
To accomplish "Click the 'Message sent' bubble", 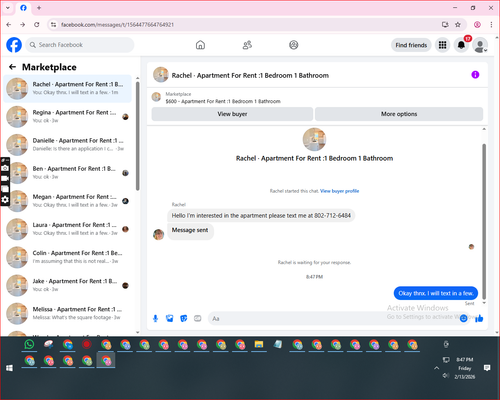I will pos(190,230).
